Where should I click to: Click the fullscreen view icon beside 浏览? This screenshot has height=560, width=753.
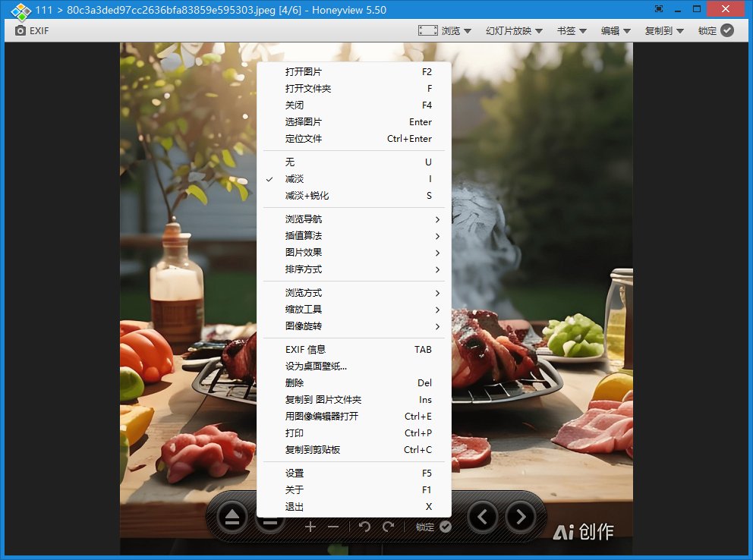(x=426, y=30)
